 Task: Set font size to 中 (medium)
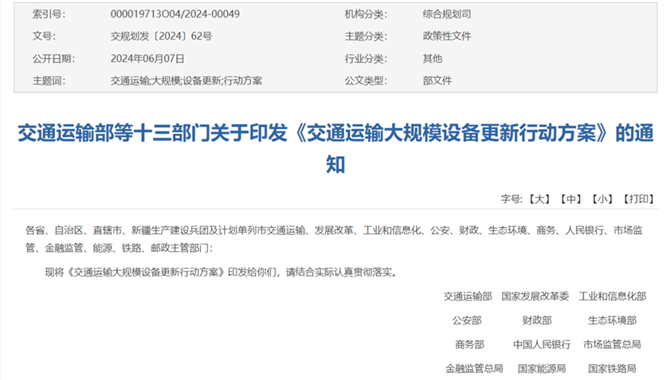[571, 199]
